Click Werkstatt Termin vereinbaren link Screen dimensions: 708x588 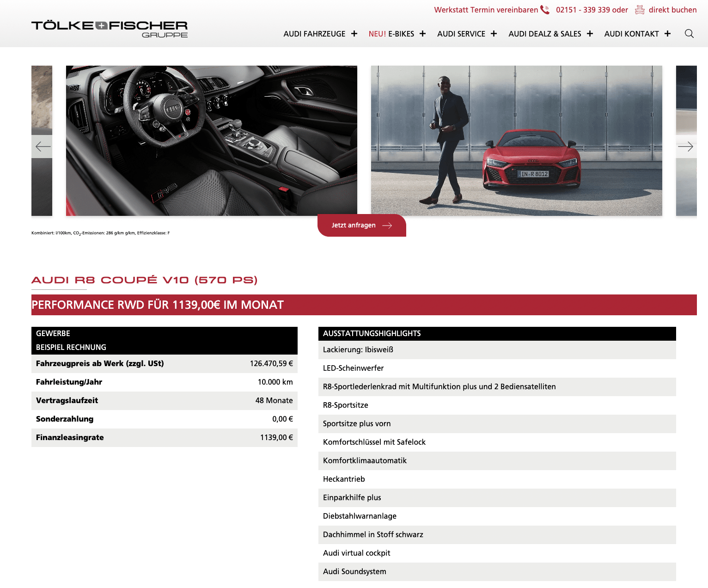[486, 10]
